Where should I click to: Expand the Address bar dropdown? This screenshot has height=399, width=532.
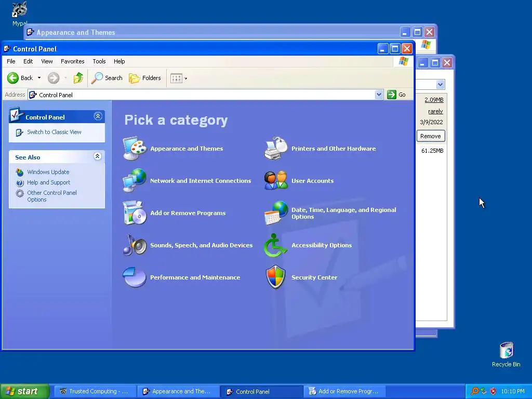(379, 95)
